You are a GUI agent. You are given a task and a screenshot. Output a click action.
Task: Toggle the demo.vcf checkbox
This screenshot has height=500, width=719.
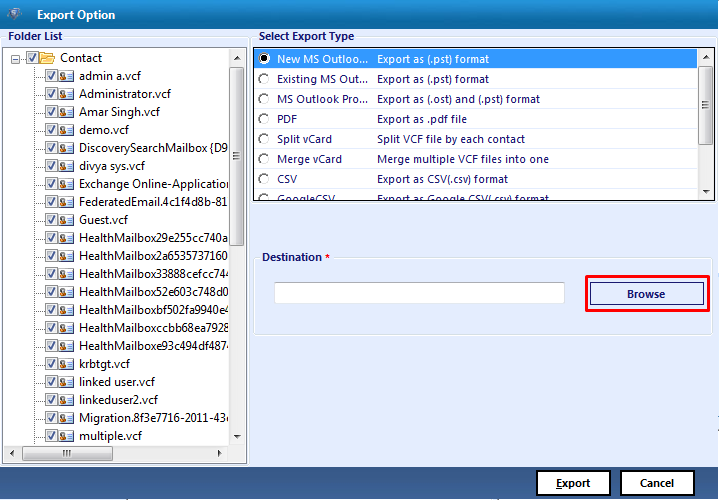click(51, 130)
